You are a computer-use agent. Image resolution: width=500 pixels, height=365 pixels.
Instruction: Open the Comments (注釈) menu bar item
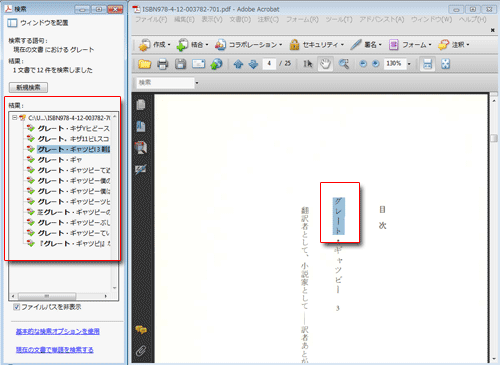pyautogui.click(x=268, y=19)
